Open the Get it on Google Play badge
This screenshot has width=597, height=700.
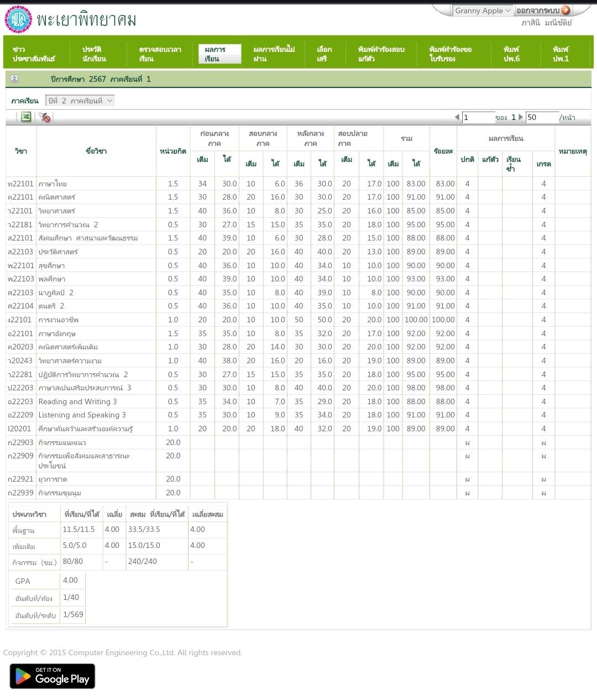(x=53, y=676)
